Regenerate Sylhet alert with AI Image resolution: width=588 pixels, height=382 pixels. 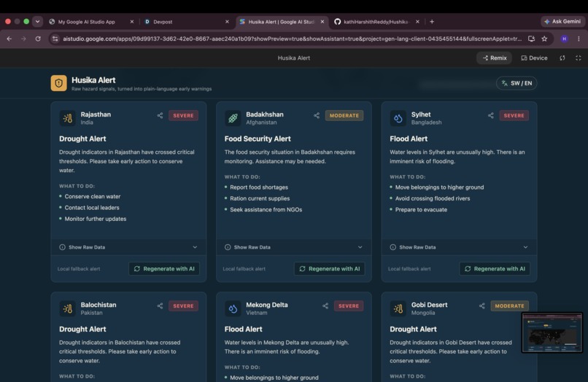[495, 269]
